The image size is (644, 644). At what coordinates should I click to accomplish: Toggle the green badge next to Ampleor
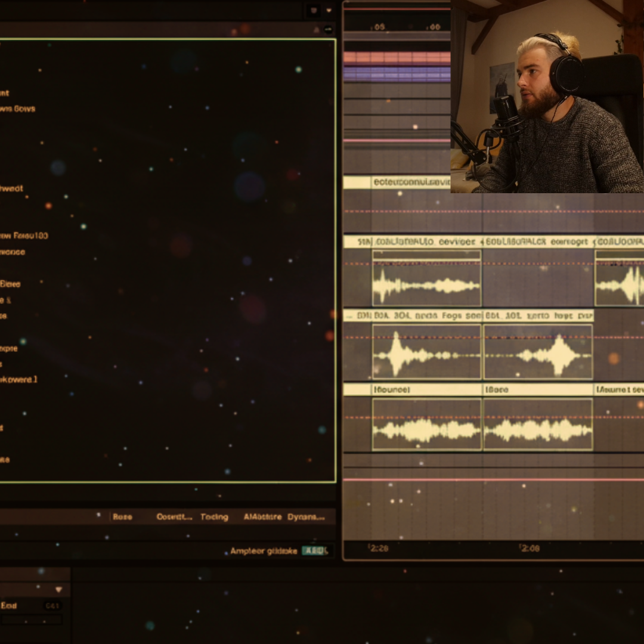pyautogui.click(x=314, y=551)
